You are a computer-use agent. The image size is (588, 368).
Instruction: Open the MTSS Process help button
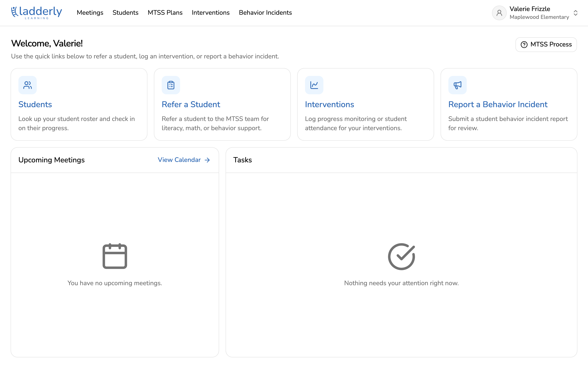pos(546,44)
